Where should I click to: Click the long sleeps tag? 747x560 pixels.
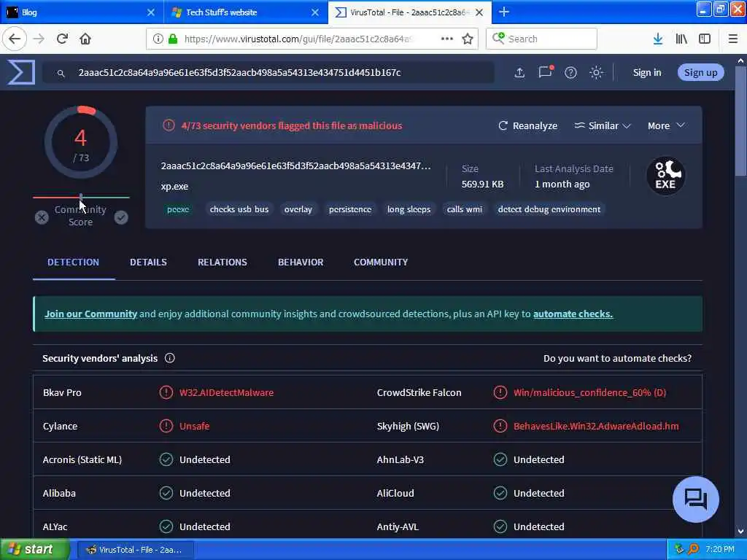tap(409, 209)
